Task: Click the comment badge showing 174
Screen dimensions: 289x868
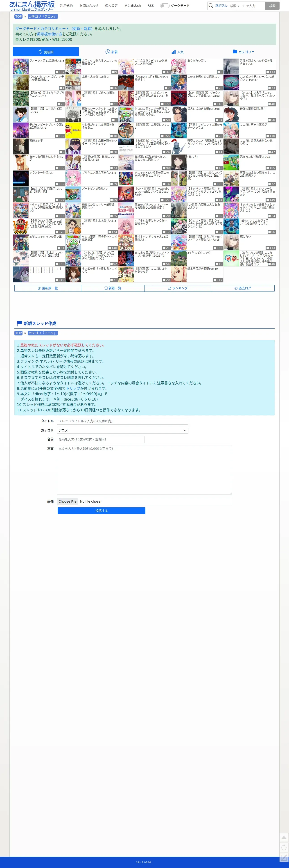Action: click(x=113, y=232)
